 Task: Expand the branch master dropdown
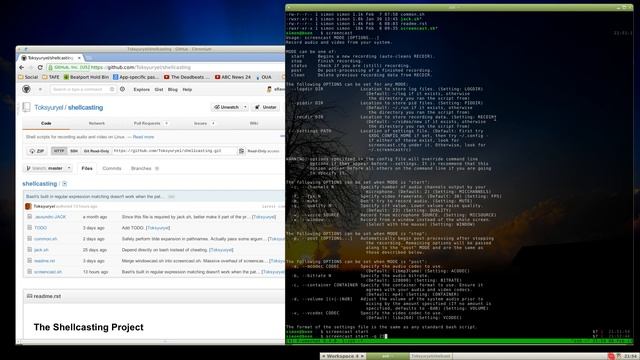click(48, 168)
